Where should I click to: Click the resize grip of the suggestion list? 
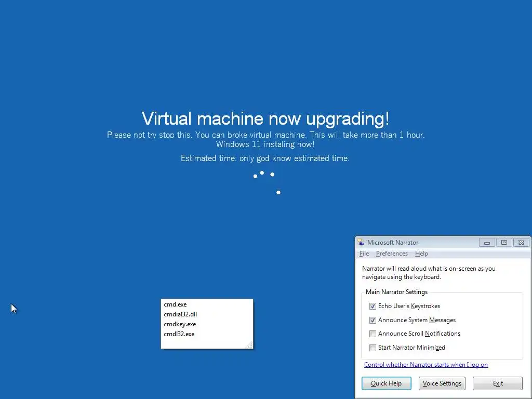250,345
